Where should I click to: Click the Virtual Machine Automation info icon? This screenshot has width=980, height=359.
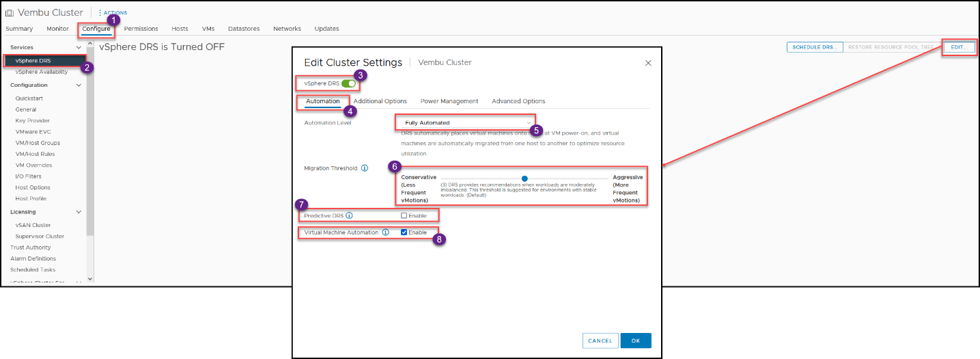pos(385,232)
